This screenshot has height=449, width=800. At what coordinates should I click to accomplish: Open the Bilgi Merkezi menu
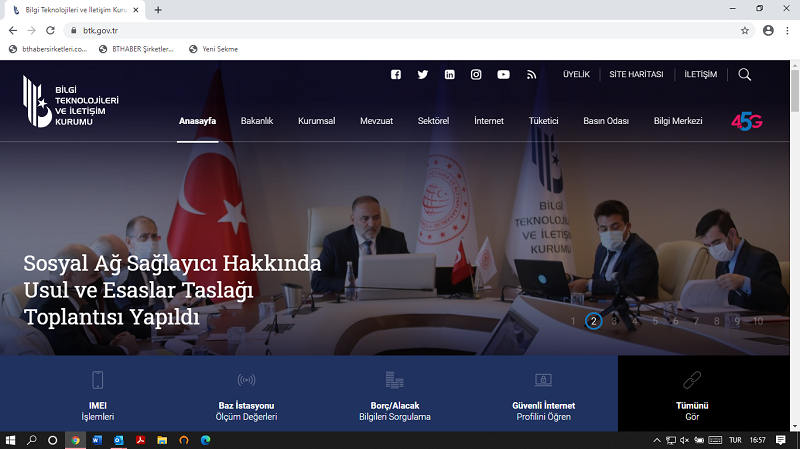click(678, 121)
